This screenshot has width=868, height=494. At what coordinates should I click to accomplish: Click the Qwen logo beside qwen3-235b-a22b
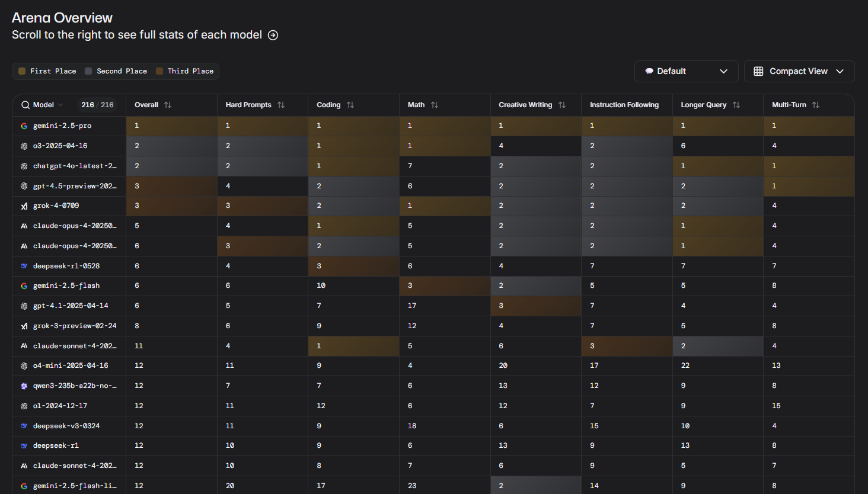click(x=24, y=386)
